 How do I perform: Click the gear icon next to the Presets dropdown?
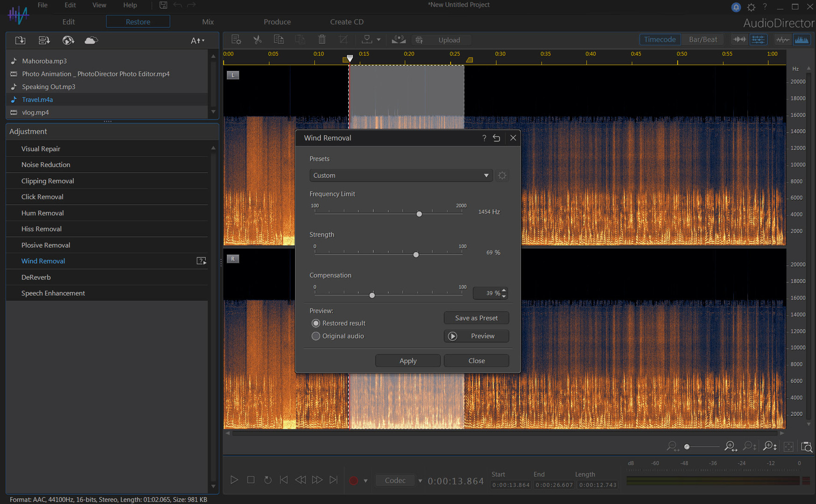pos(502,175)
